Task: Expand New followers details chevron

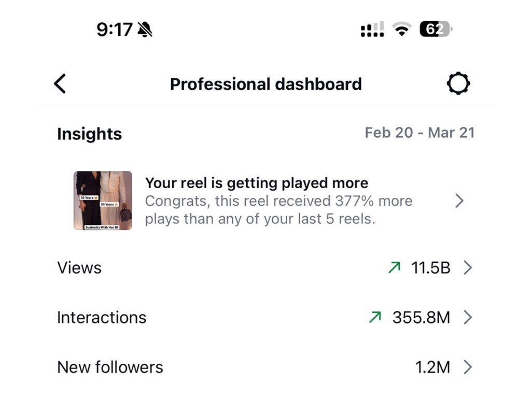Action: coord(468,367)
